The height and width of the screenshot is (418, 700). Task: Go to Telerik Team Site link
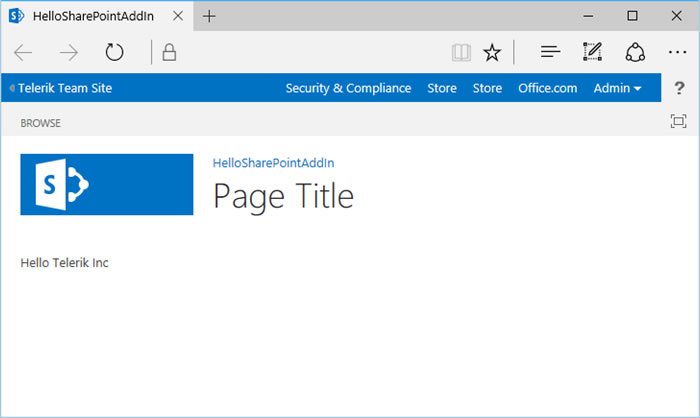click(65, 88)
